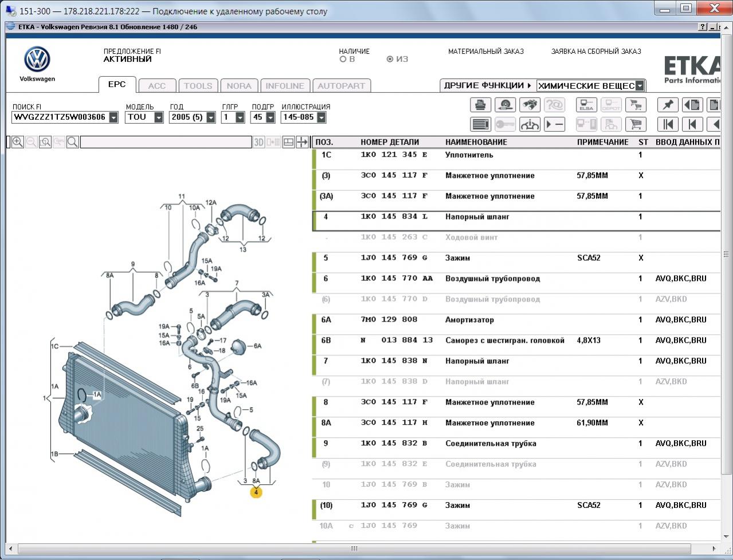
Task: Click the crossed arrows expand icon
Action: coord(302,142)
